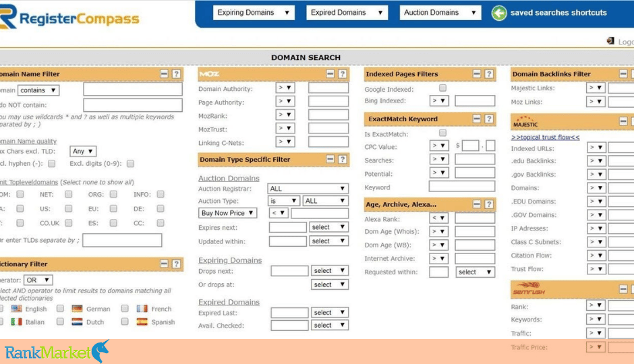The image size is (634, 364).
Task: Open the dictionary operator OR dropdown
Action: 38,280
